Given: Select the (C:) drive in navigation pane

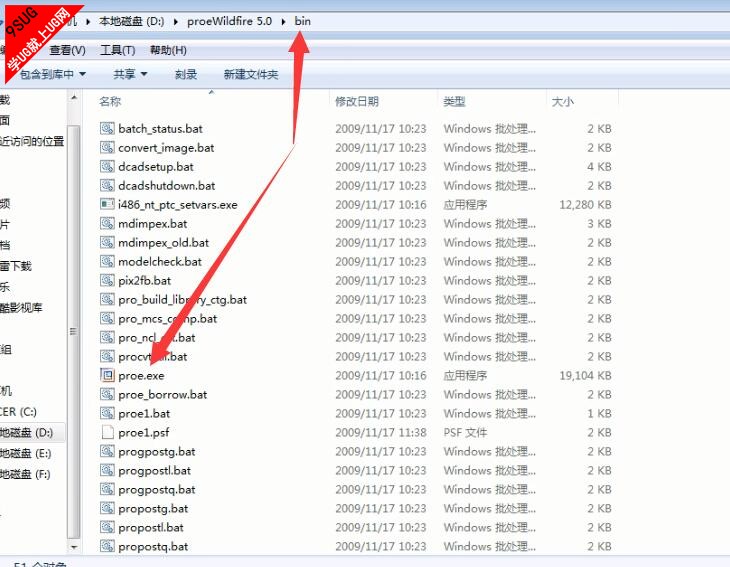Looking at the screenshot, I should click(x=19, y=412).
